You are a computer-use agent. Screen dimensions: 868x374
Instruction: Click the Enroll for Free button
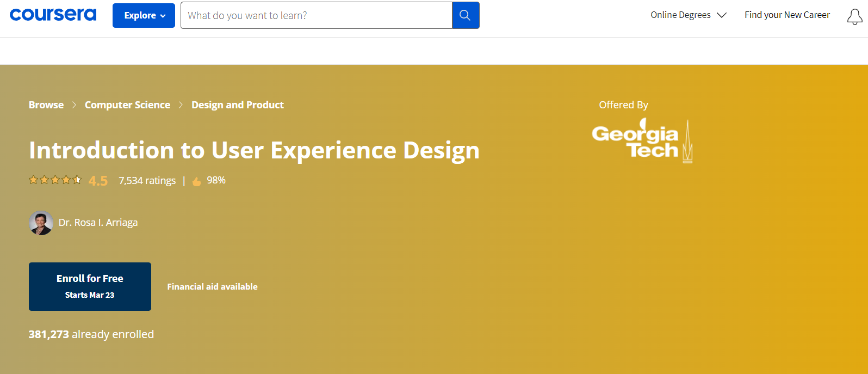(90, 286)
